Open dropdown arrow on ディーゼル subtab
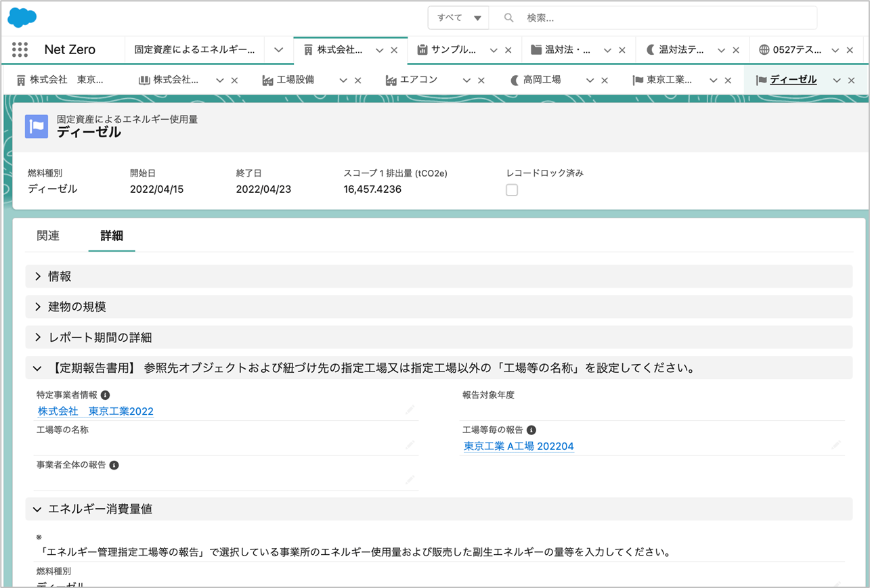 (837, 81)
